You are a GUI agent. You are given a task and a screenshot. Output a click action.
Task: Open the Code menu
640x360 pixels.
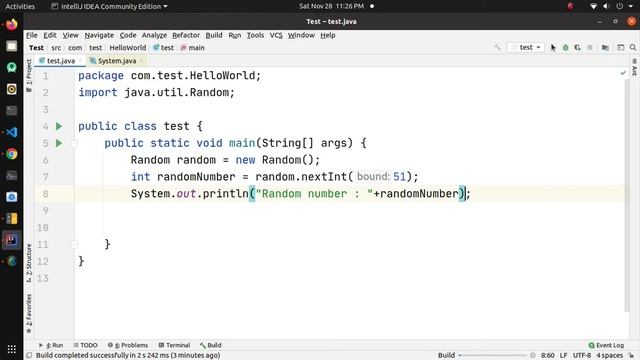128,35
